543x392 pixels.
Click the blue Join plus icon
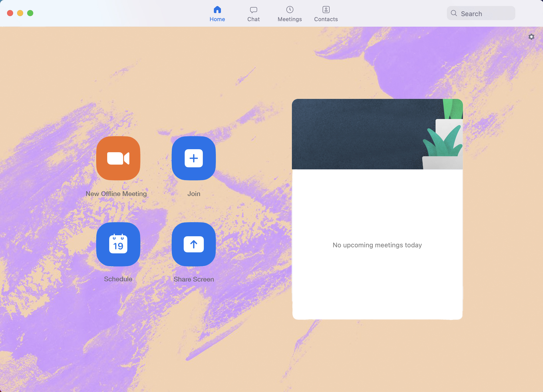tap(193, 158)
